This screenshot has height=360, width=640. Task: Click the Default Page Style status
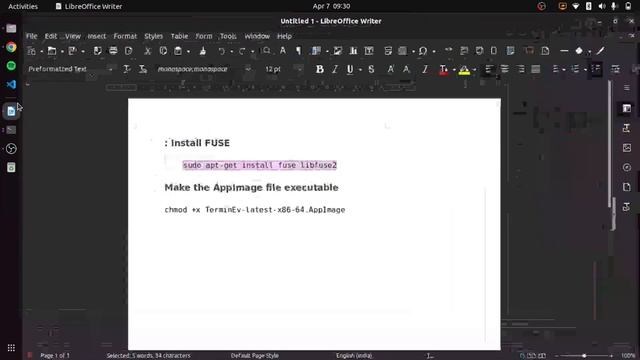pos(255,356)
